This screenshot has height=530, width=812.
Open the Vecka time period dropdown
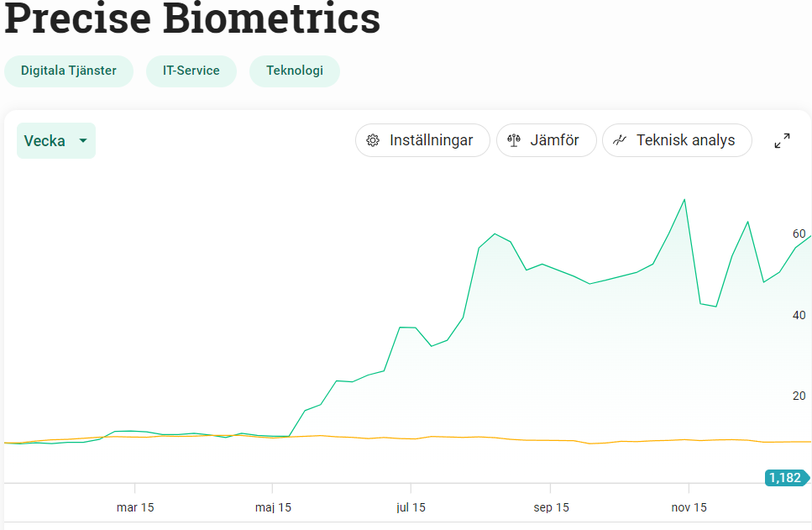tap(55, 141)
